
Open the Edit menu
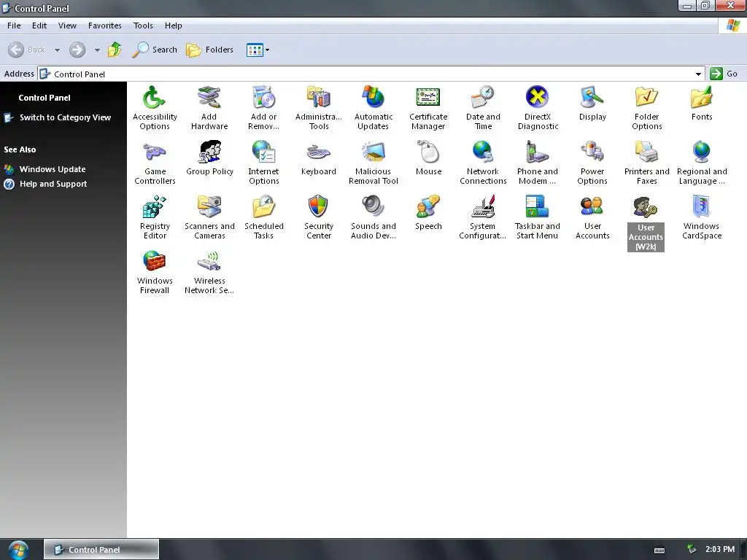(x=39, y=26)
